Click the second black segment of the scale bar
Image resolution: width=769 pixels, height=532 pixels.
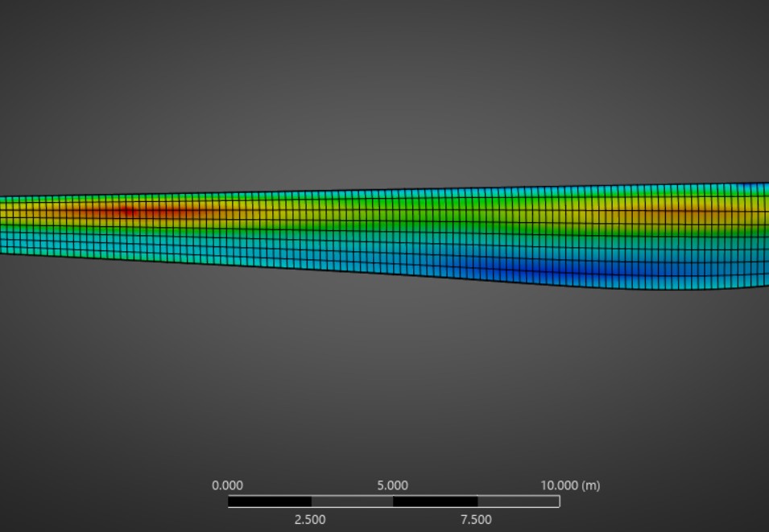click(x=433, y=502)
